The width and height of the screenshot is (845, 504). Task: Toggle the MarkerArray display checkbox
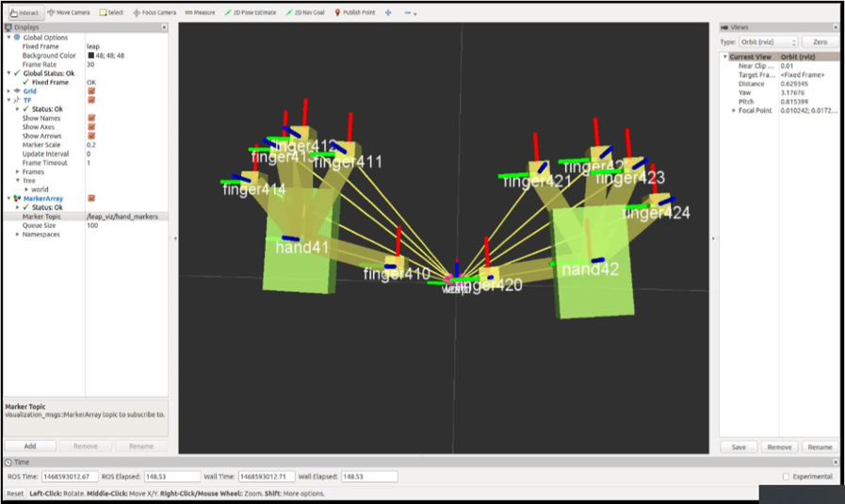(x=91, y=199)
